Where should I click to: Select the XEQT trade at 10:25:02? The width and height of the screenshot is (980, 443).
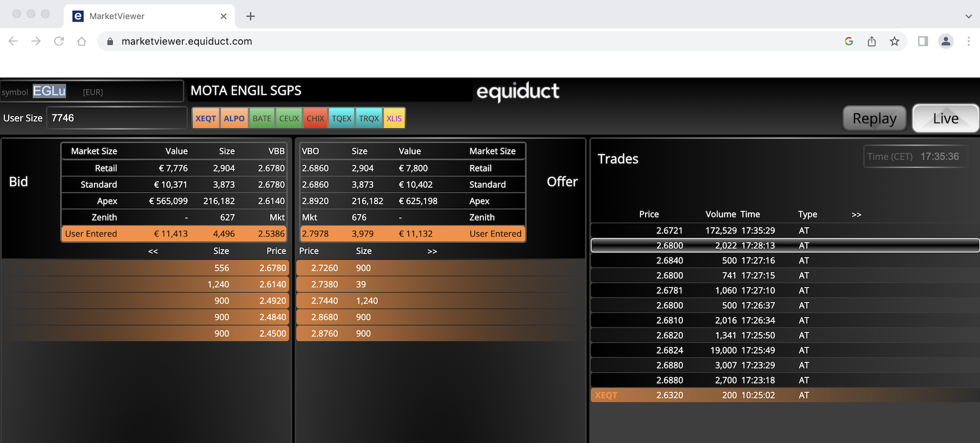pyautogui.click(x=785, y=395)
